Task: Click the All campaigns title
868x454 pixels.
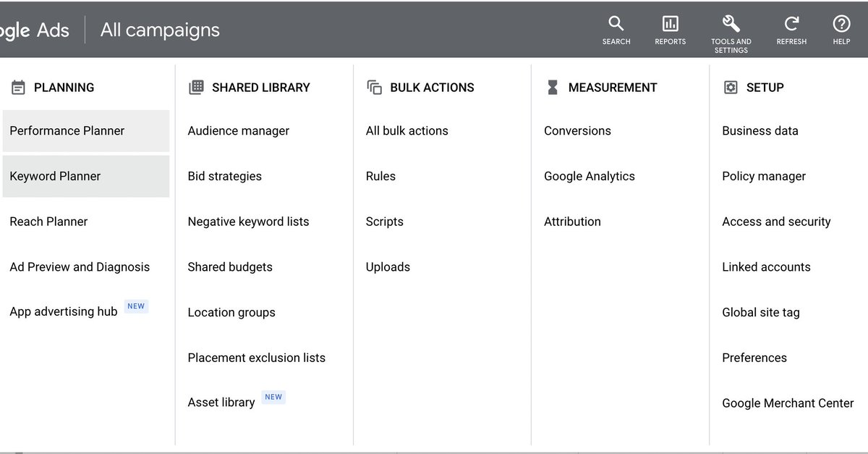Action: pos(160,30)
